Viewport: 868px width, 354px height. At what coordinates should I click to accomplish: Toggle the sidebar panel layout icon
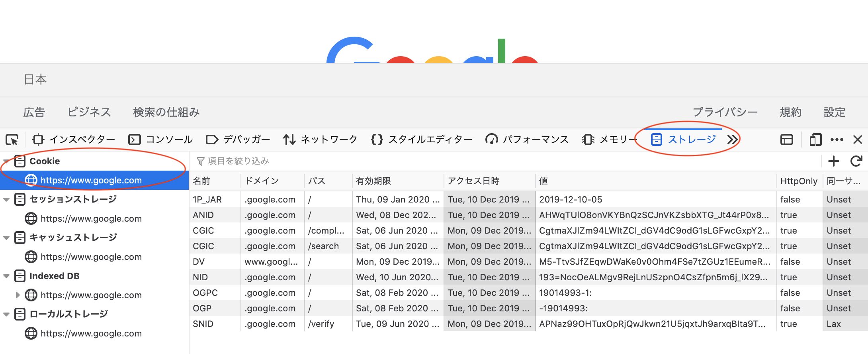coord(786,140)
